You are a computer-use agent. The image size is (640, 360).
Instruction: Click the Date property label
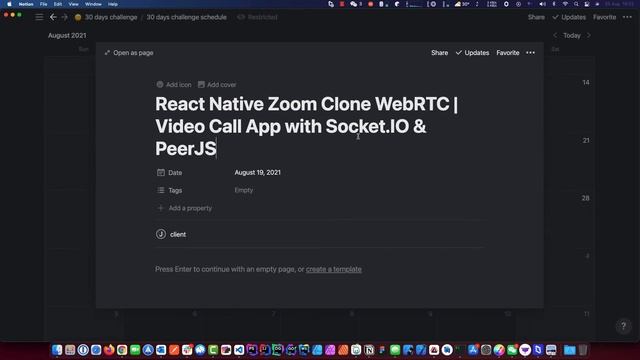(170, 173)
